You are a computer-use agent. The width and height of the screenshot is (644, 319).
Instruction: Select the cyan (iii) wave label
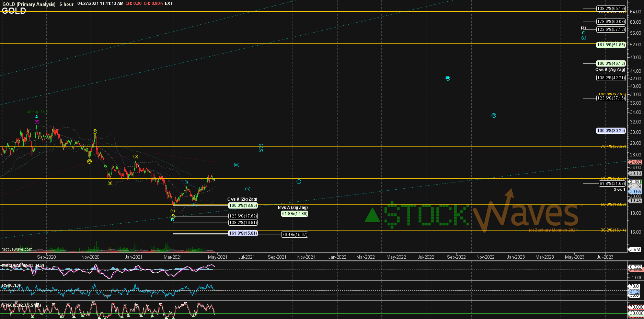pos(237,165)
